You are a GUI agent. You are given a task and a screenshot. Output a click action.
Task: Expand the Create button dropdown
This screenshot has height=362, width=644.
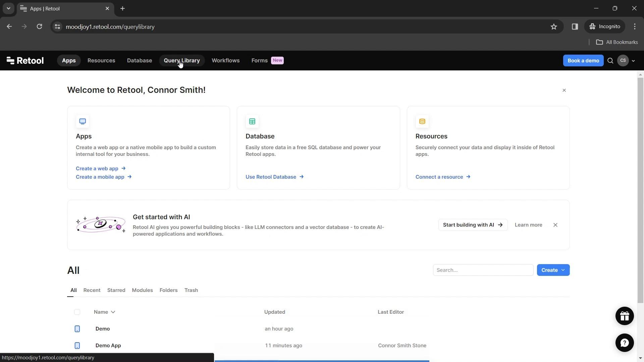(x=563, y=270)
